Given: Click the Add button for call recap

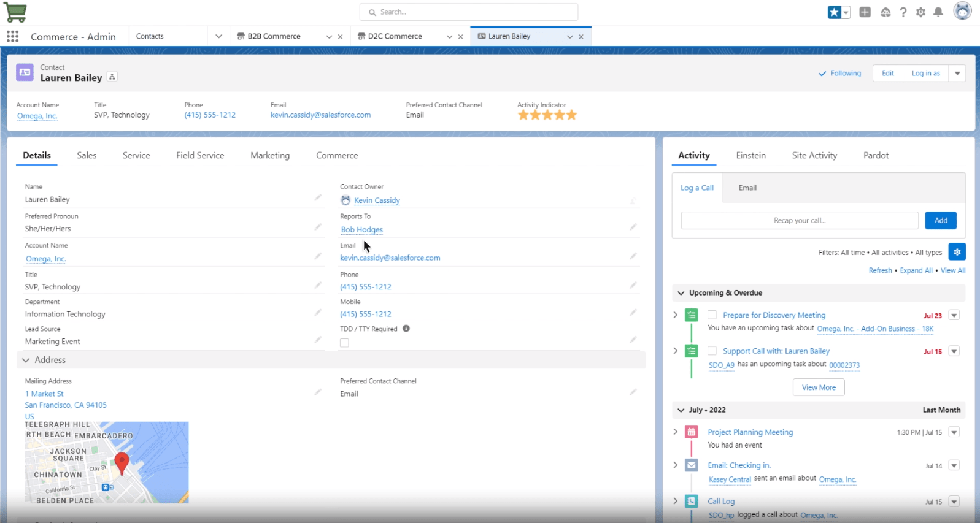Looking at the screenshot, I should pyautogui.click(x=941, y=221).
